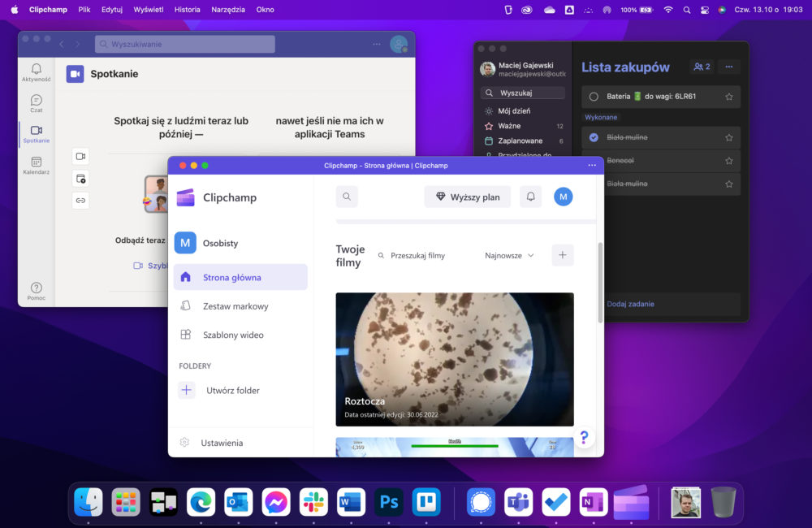812x528 pixels.
Task: Open the Wyświetl menu
Action: (148, 9)
